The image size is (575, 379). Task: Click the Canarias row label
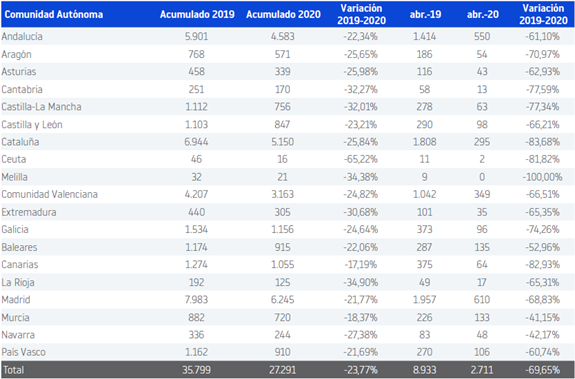20,265
